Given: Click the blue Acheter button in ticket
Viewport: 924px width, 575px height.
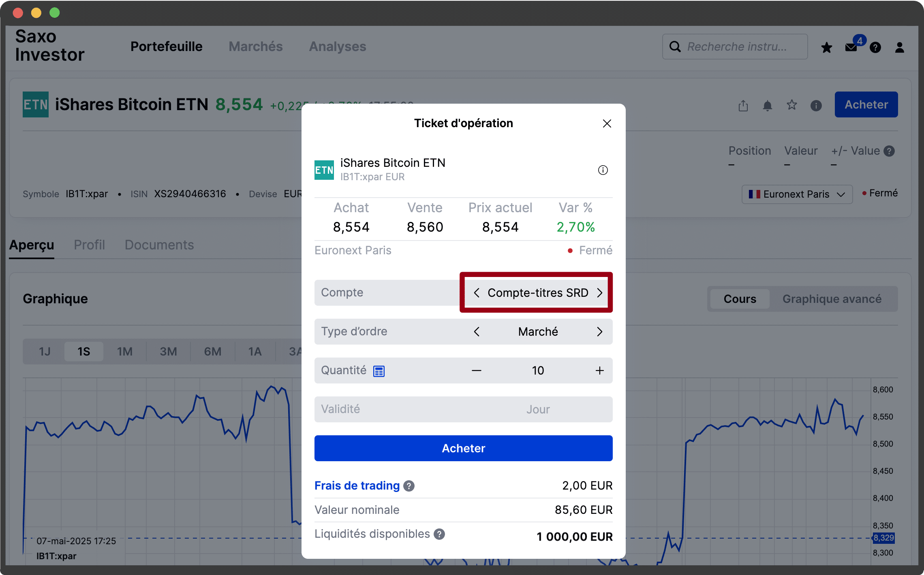Looking at the screenshot, I should tap(463, 448).
